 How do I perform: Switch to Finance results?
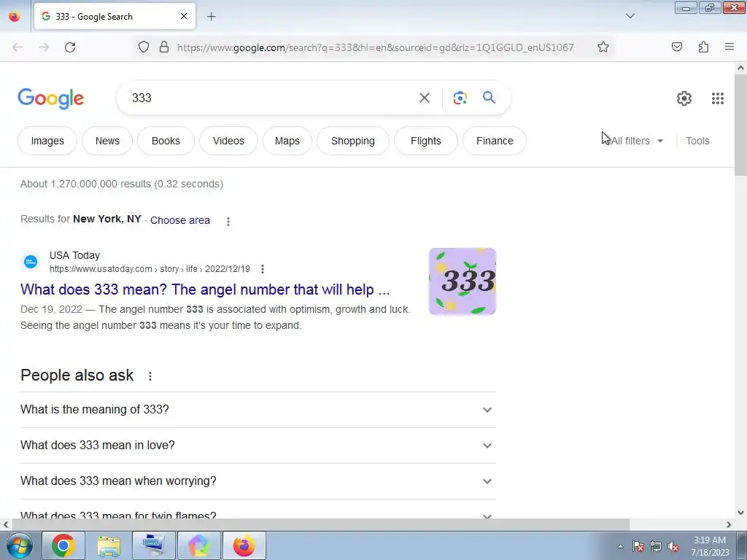point(495,141)
